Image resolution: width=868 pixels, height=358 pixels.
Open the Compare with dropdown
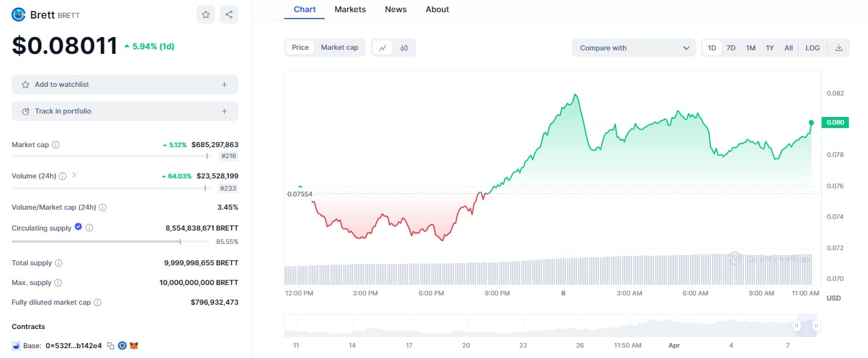tap(634, 48)
